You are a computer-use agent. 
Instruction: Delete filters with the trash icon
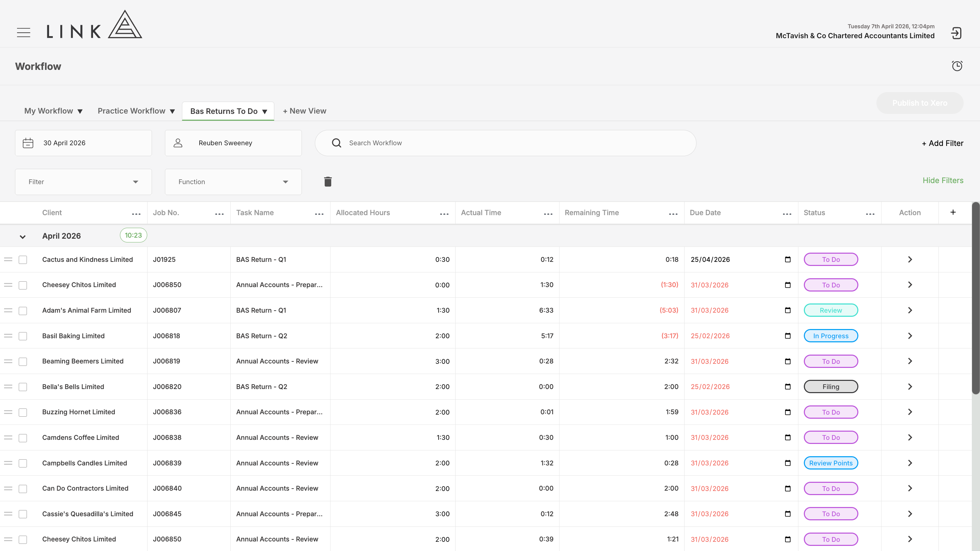pyautogui.click(x=328, y=182)
